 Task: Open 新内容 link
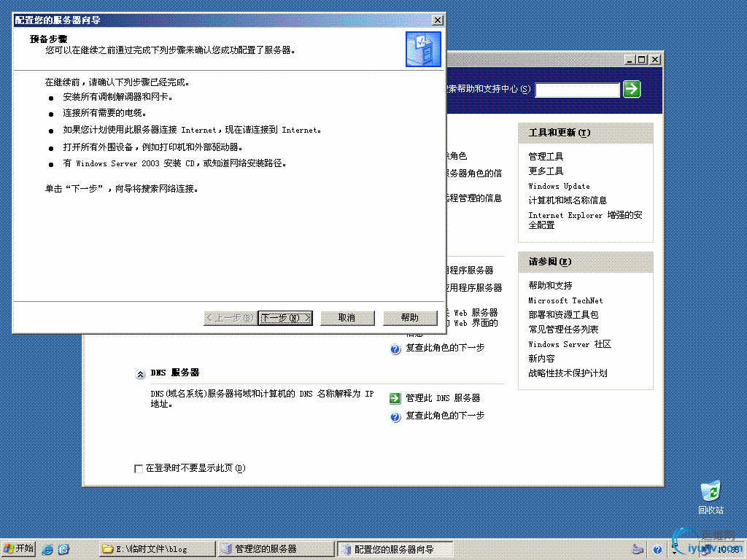542,359
